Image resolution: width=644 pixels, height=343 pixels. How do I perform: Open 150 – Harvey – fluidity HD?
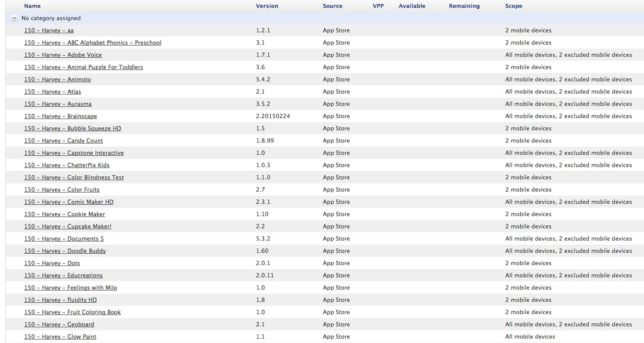pos(60,300)
